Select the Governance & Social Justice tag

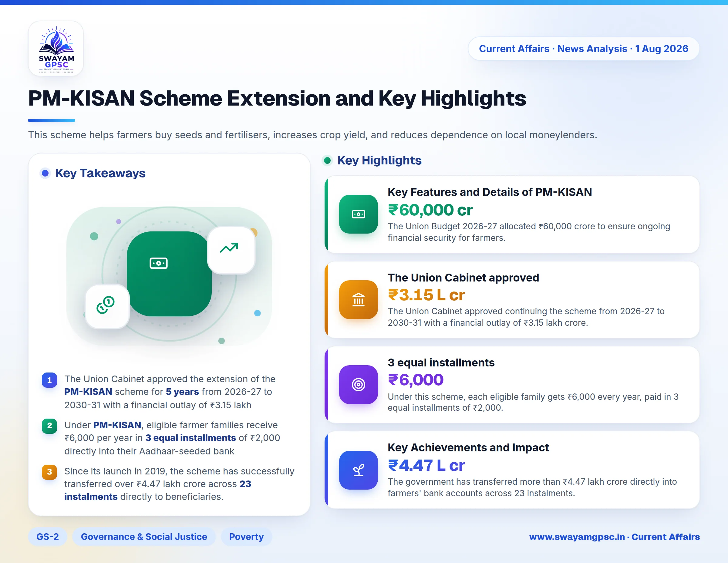tap(144, 537)
